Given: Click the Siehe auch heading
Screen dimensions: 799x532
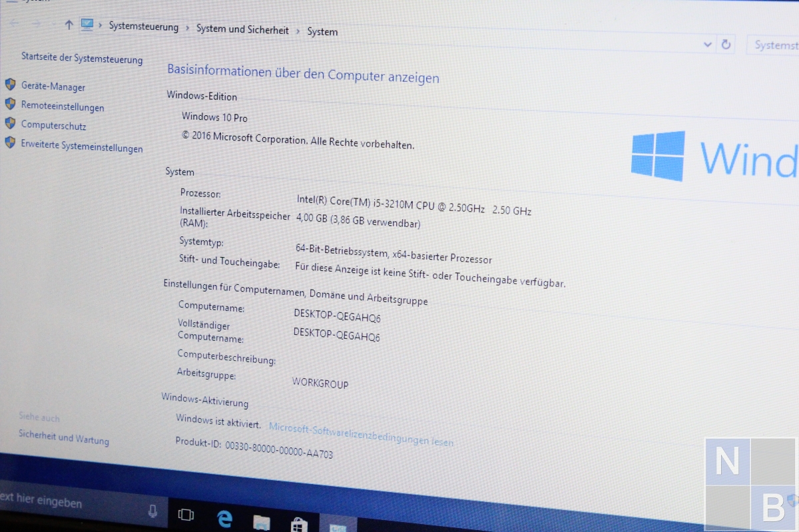Looking at the screenshot, I should coord(39,417).
